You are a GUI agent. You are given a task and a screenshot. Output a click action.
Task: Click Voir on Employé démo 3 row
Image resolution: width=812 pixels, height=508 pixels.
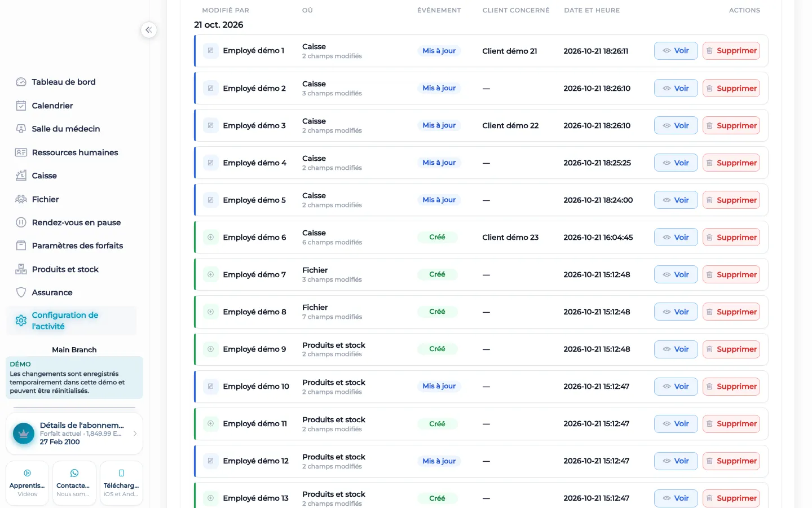(x=676, y=125)
